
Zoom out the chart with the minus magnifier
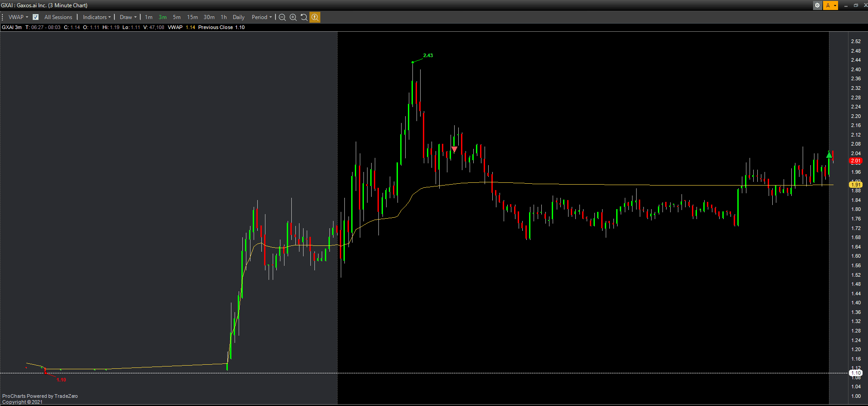(282, 17)
